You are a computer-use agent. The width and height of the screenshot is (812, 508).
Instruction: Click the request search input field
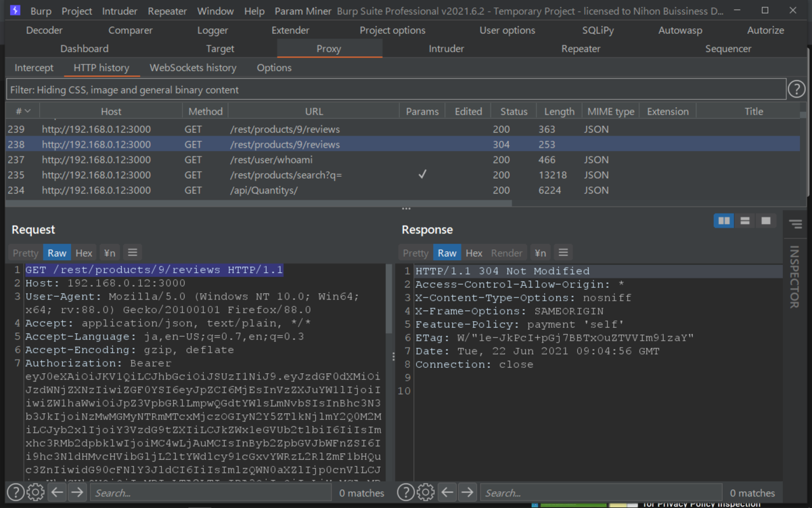(x=211, y=492)
